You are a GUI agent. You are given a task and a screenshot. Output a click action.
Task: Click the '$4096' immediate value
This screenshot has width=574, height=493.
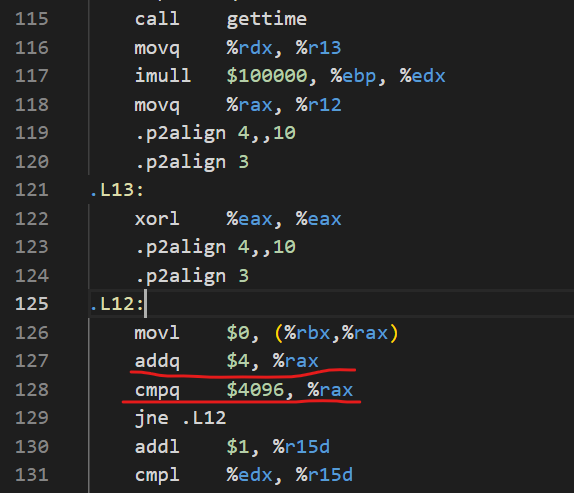click(x=255, y=390)
